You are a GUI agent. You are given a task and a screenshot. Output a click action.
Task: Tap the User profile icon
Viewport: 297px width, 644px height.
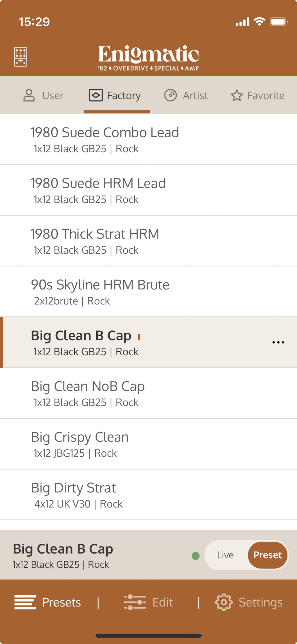(29, 95)
